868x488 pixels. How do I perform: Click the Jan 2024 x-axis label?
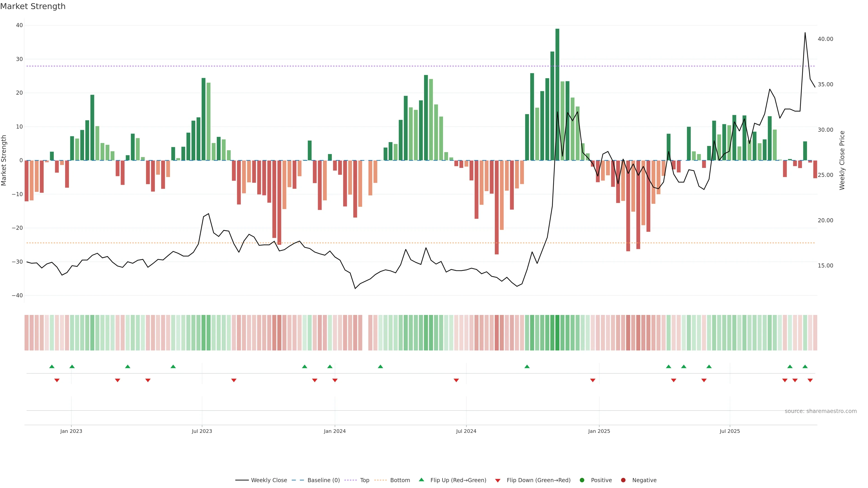pos(335,431)
